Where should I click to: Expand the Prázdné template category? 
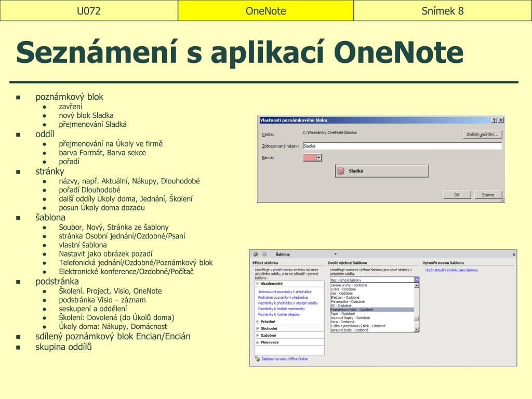(258, 322)
